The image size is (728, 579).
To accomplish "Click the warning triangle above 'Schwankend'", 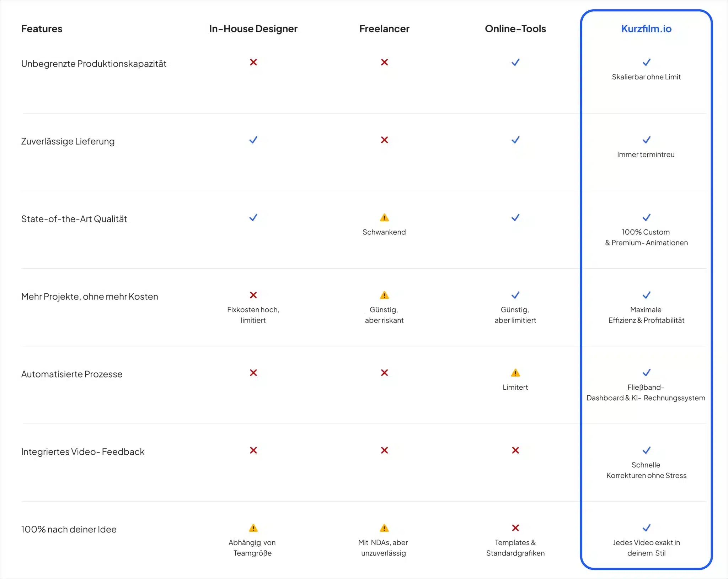I will click(384, 217).
